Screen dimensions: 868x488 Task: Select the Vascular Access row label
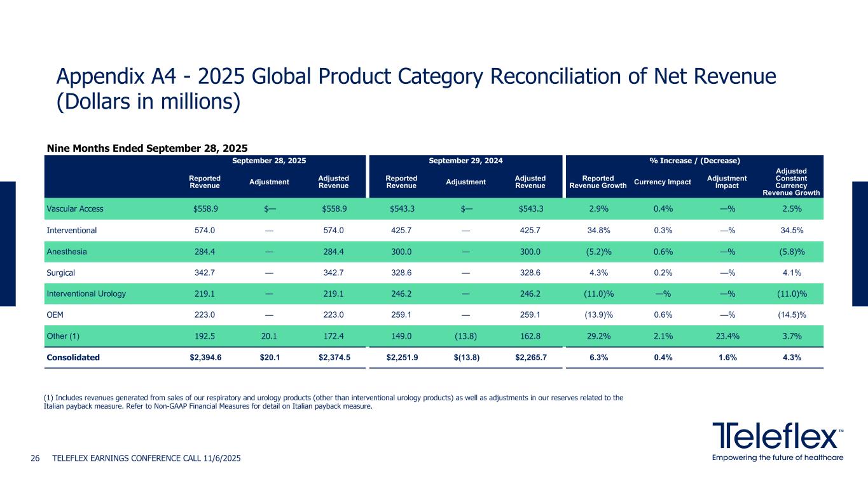coord(75,209)
